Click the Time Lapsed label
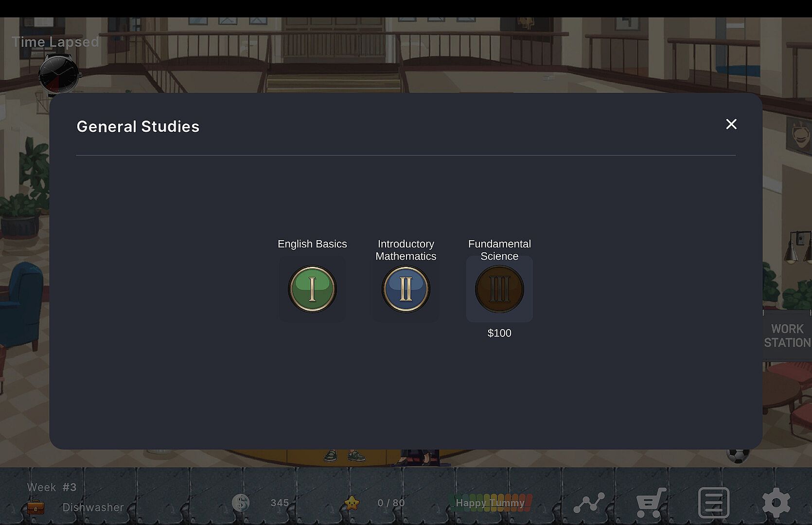 [55, 42]
